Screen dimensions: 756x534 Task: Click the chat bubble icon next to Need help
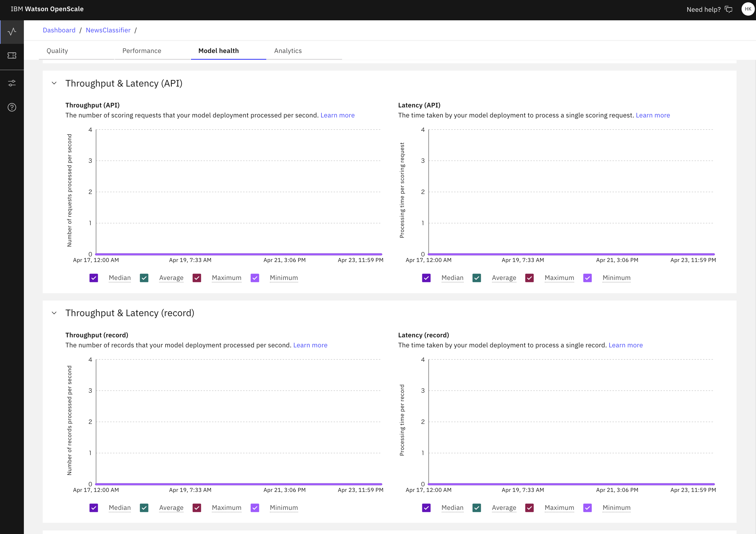pyautogui.click(x=729, y=9)
